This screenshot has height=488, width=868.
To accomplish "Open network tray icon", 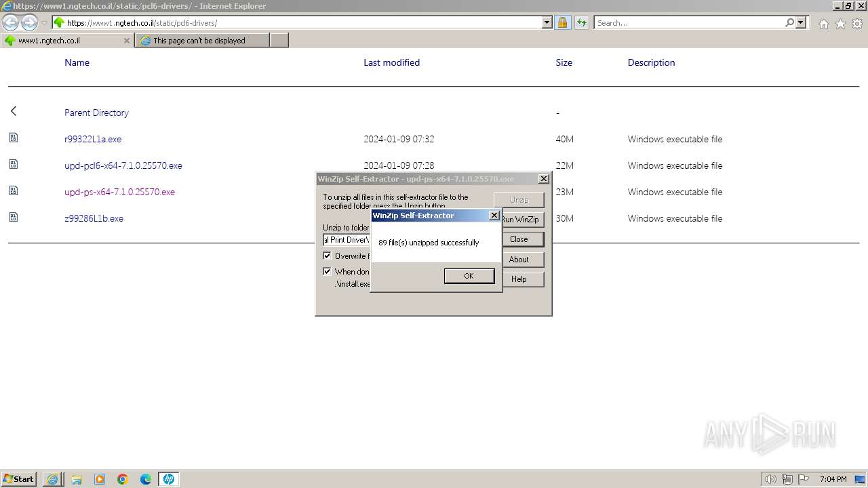I will point(787,479).
